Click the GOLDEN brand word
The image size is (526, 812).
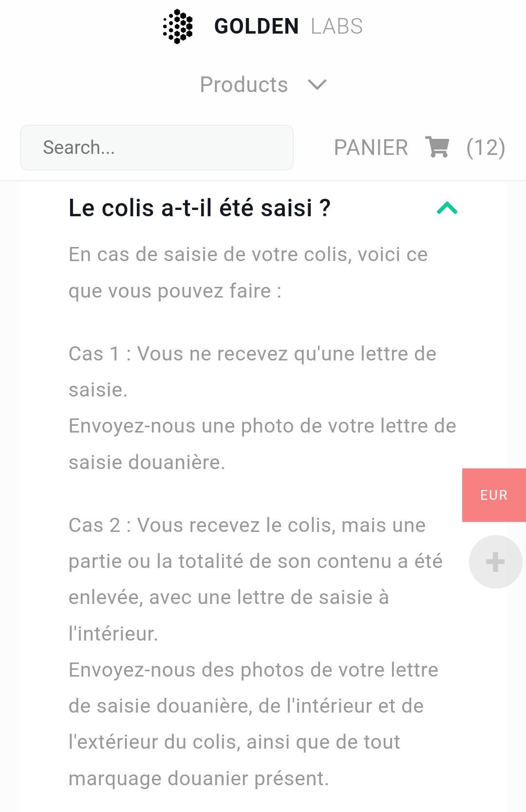pyautogui.click(x=256, y=26)
